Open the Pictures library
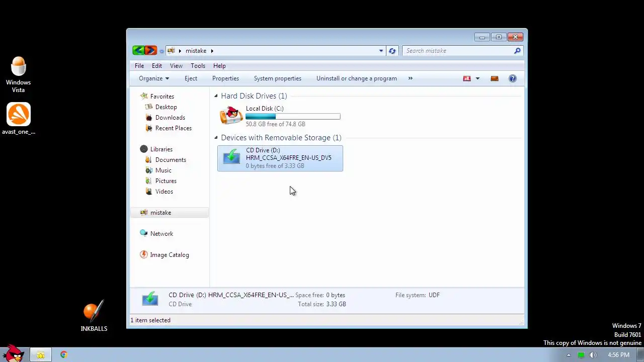Viewport: 644px width, 362px height. (x=166, y=181)
